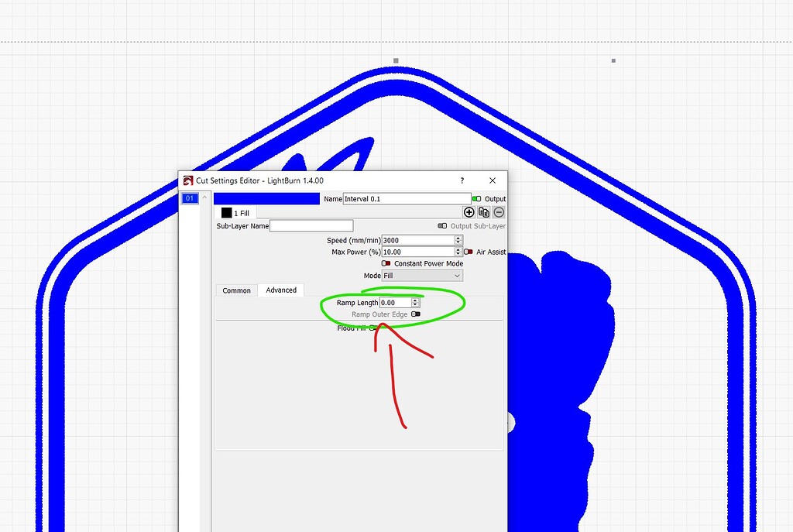The width and height of the screenshot is (793, 532).
Task: Increase Speed using the up stepper arrow
Action: pos(457,237)
